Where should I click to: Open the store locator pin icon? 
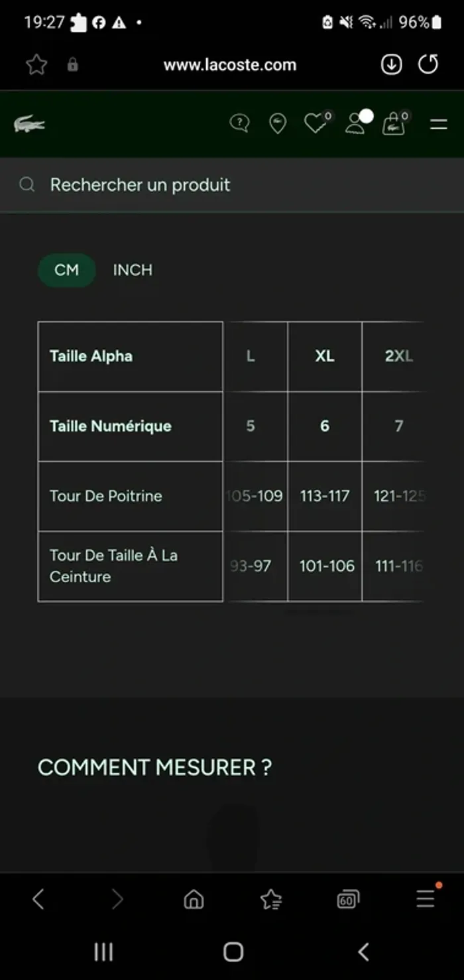pyautogui.click(x=277, y=123)
